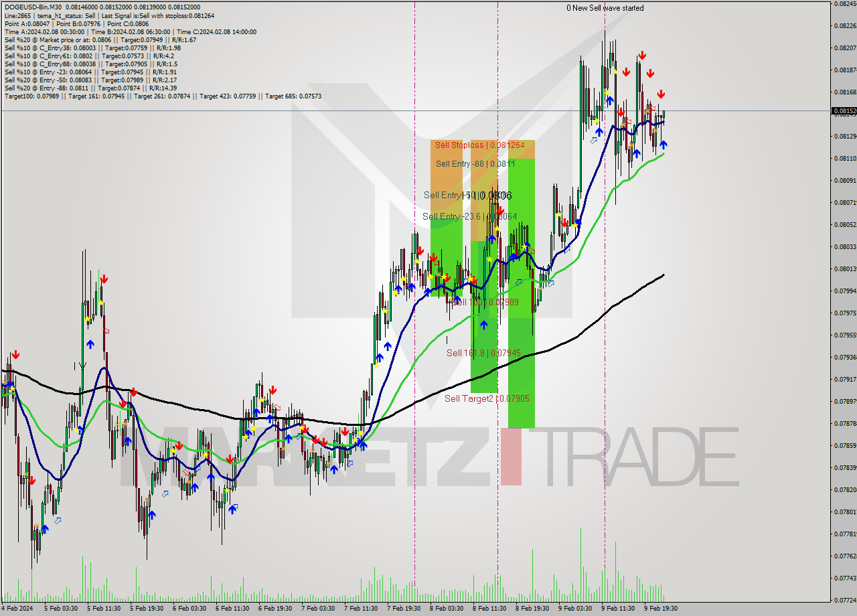Select the current price tag 0.08152

click(x=844, y=110)
